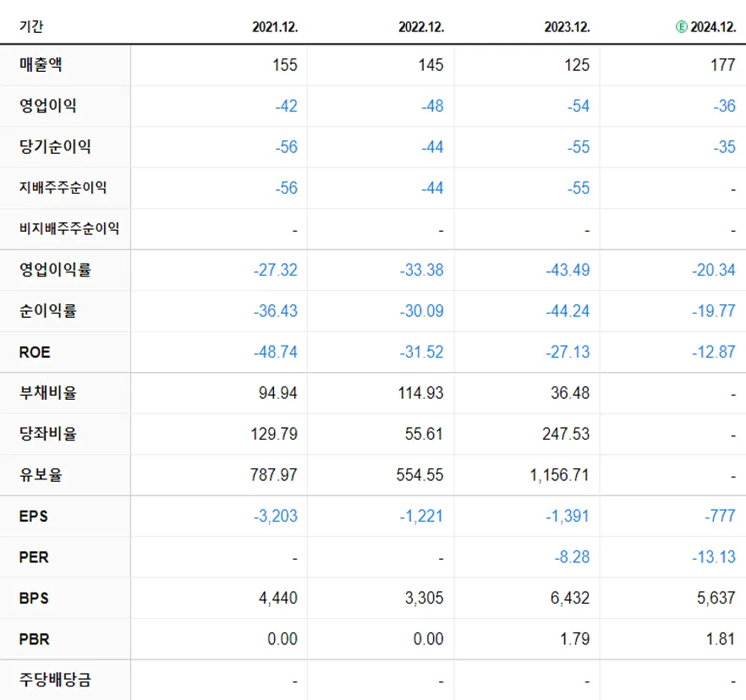This screenshot has width=746, height=700.
Task: Select the 유보율 value 787.97
Action: (x=274, y=474)
